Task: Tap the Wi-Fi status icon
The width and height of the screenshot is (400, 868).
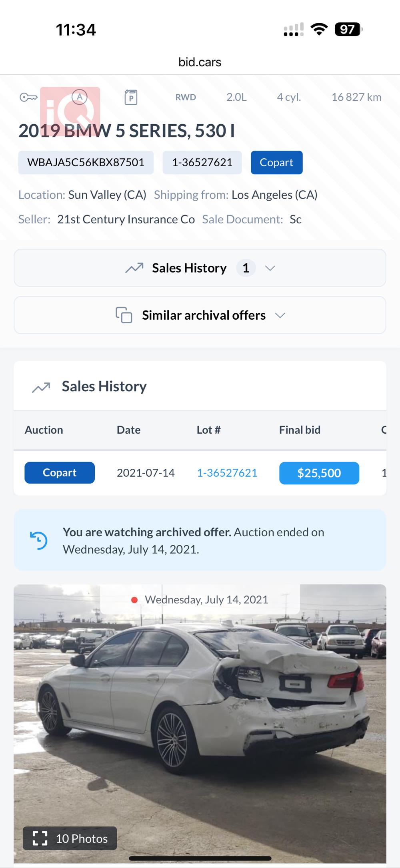Action: pyautogui.click(x=319, y=29)
